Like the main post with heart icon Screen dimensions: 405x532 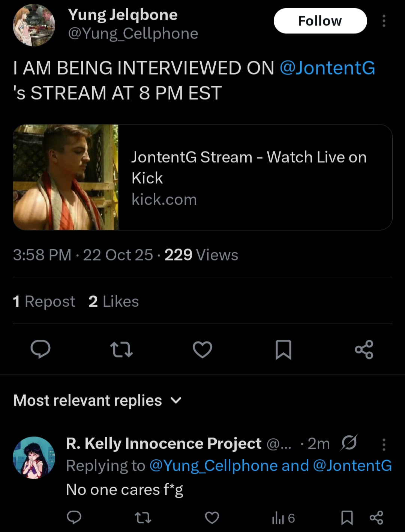(202, 349)
